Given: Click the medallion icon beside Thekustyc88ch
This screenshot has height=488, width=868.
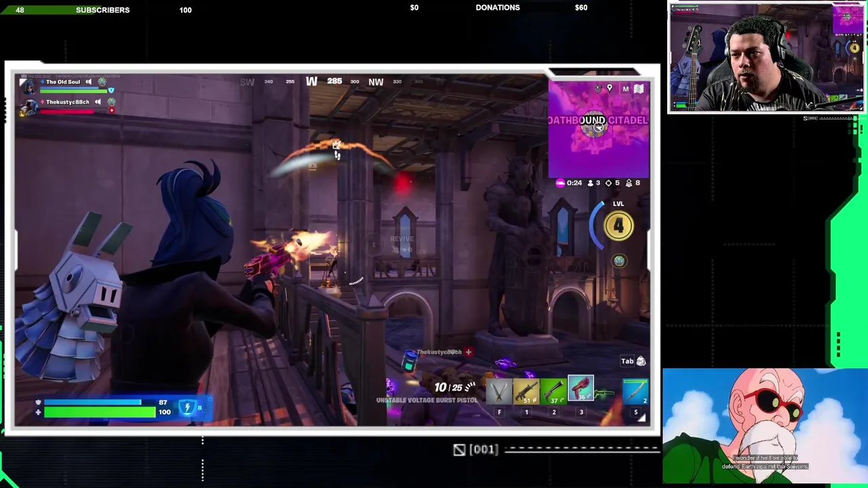Looking at the screenshot, I should [x=111, y=102].
